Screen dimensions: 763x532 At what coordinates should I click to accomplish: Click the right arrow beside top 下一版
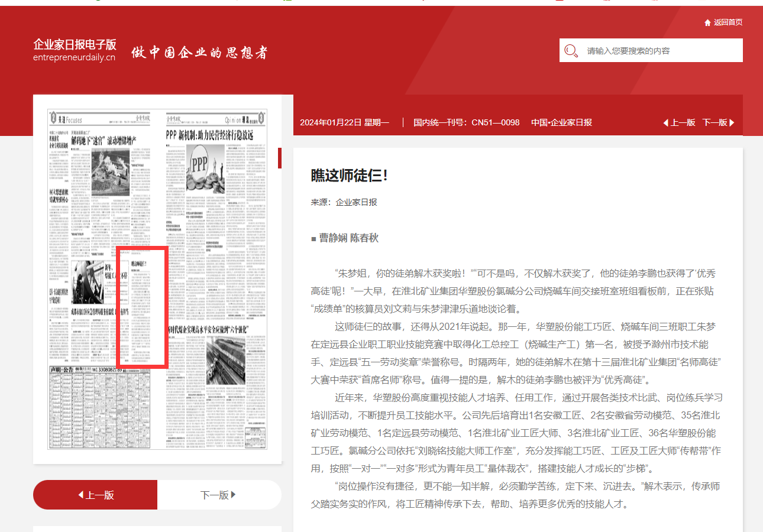[732, 122]
